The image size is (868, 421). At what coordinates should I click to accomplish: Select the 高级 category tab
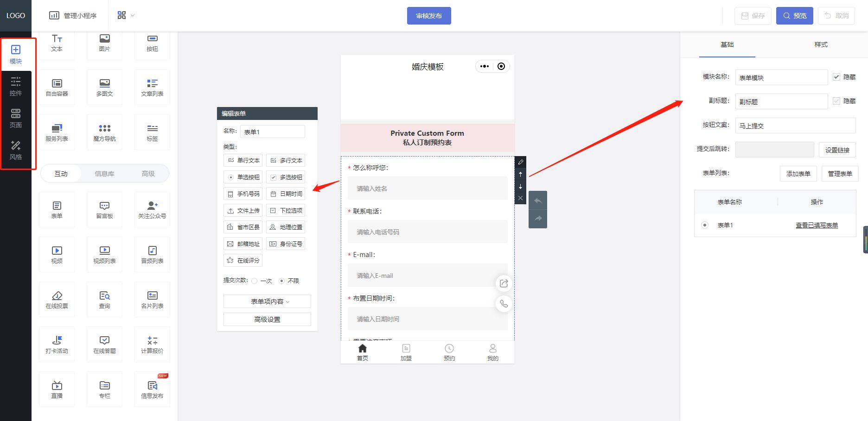pos(148,174)
